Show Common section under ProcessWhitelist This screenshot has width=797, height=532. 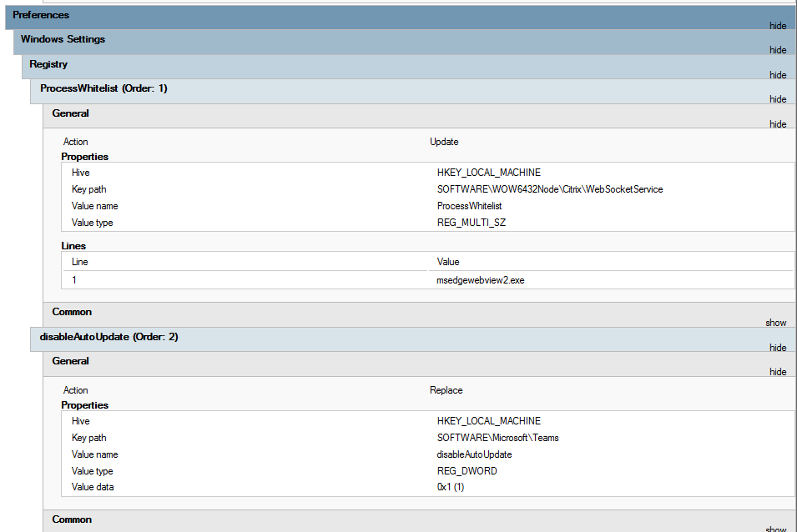775,323
